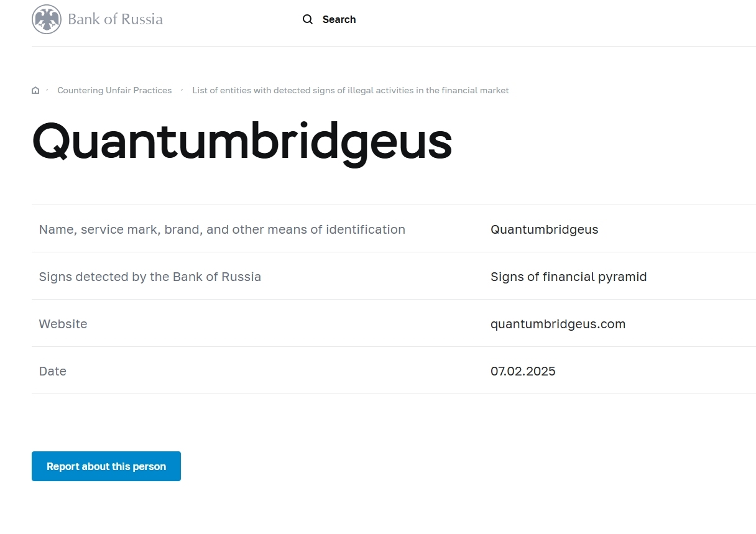Click the quantumbridgeus.com website value
756x534 pixels.
point(558,324)
